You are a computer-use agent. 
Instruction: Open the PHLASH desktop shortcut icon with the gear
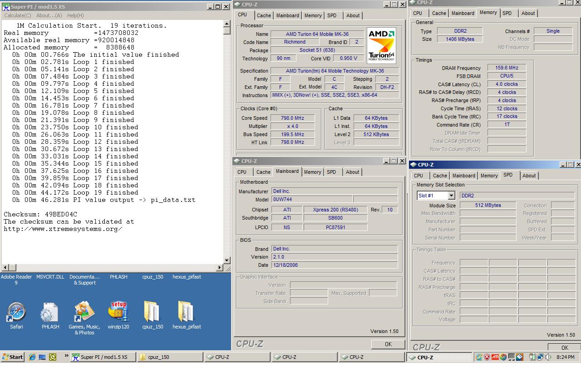point(50,312)
